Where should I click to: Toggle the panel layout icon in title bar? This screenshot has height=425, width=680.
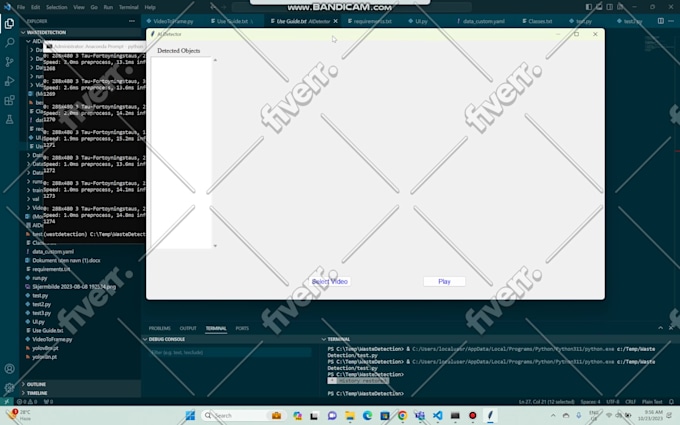coord(599,7)
